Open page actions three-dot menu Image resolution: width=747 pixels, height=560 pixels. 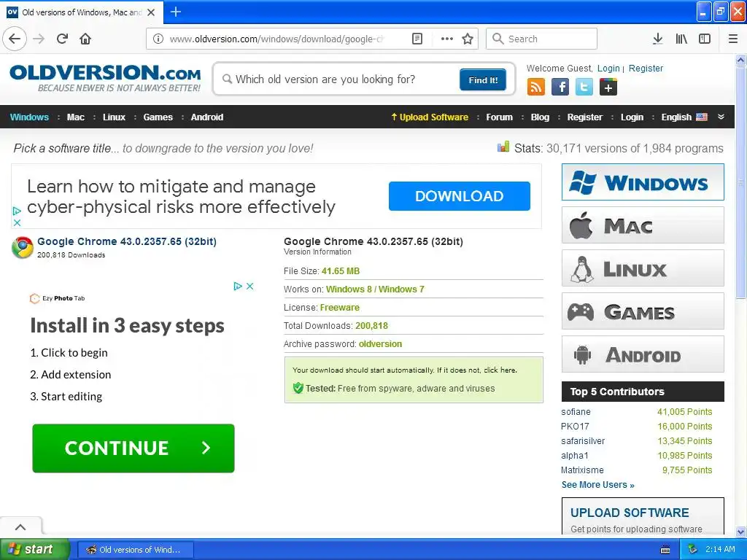pyautogui.click(x=447, y=39)
